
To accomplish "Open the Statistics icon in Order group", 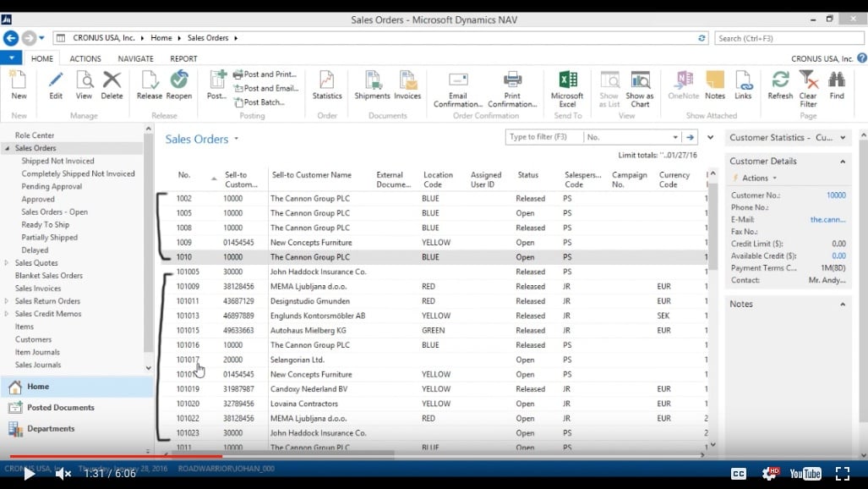I will pyautogui.click(x=327, y=81).
